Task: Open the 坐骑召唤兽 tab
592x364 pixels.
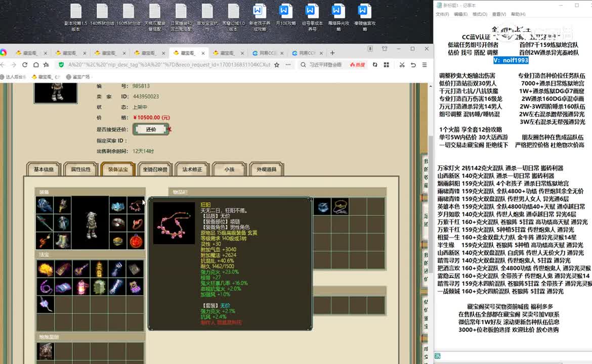Action: click(x=155, y=169)
